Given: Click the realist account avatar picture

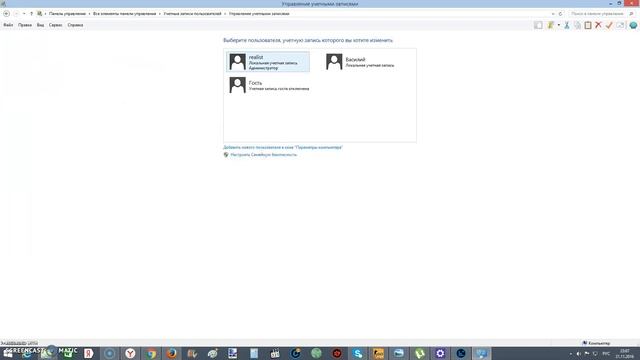Looking at the screenshot, I should pyautogui.click(x=238, y=62).
